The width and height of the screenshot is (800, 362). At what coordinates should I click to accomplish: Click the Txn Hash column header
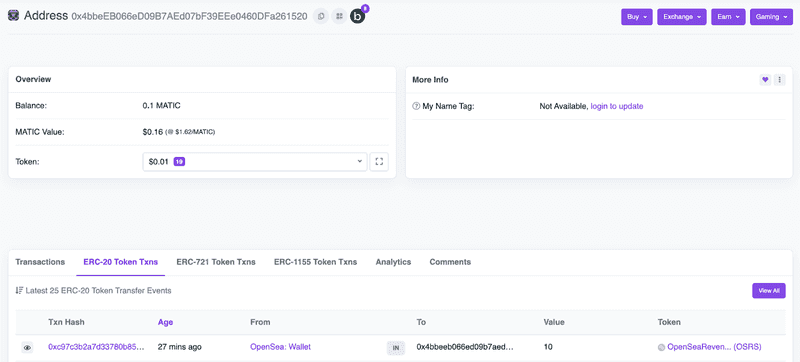pyautogui.click(x=66, y=322)
